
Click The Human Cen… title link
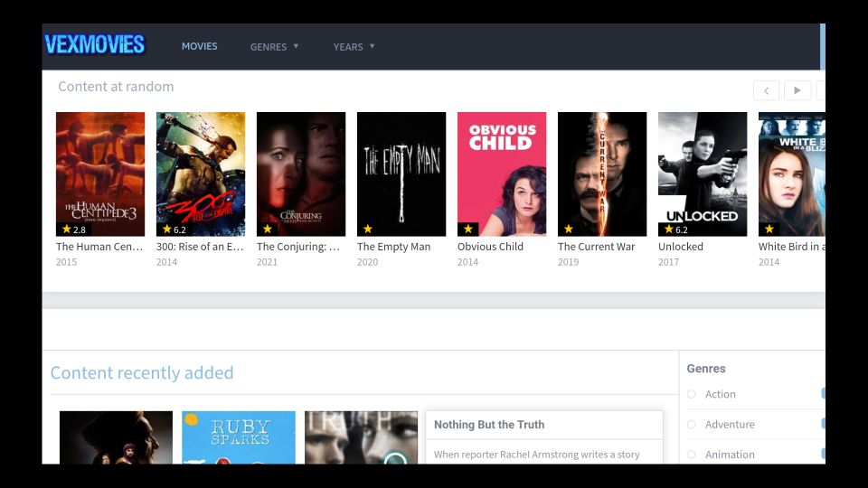tap(99, 247)
